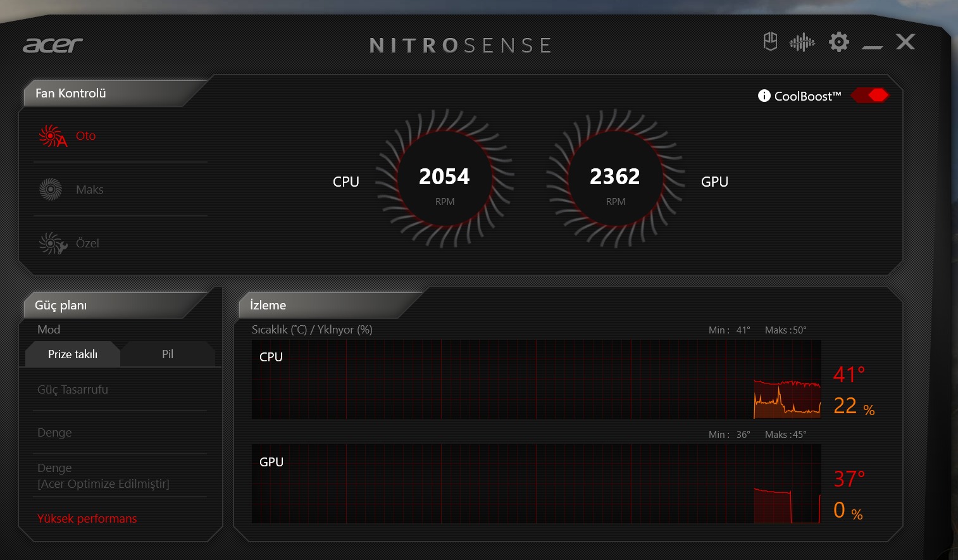Click the Güç planı header
This screenshot has height=560, width=958.
(61, 305)
